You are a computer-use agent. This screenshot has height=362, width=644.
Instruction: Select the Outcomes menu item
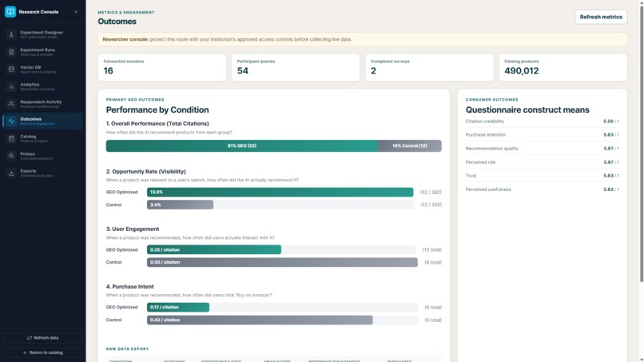click(x=42, y=121)
